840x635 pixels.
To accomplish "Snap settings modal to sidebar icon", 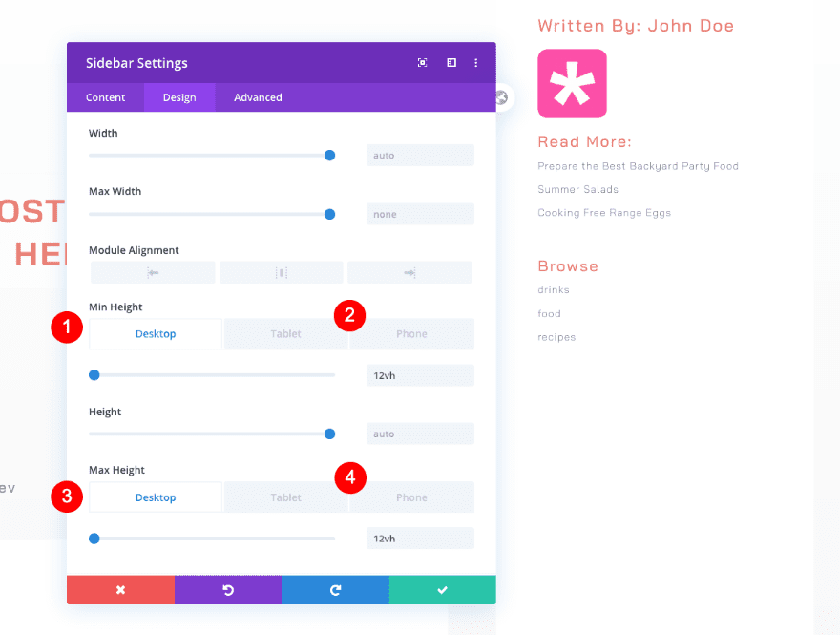I will click(x=451, y=63).
